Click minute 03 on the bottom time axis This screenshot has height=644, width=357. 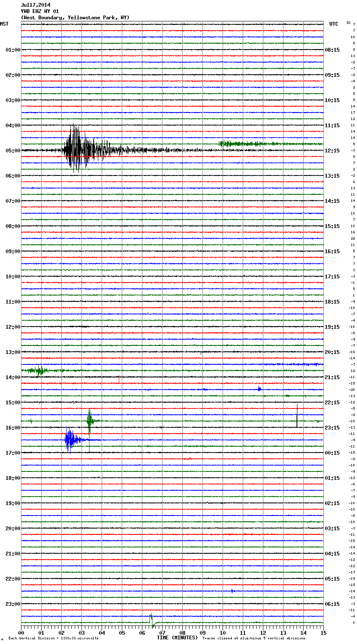(81, 633)
